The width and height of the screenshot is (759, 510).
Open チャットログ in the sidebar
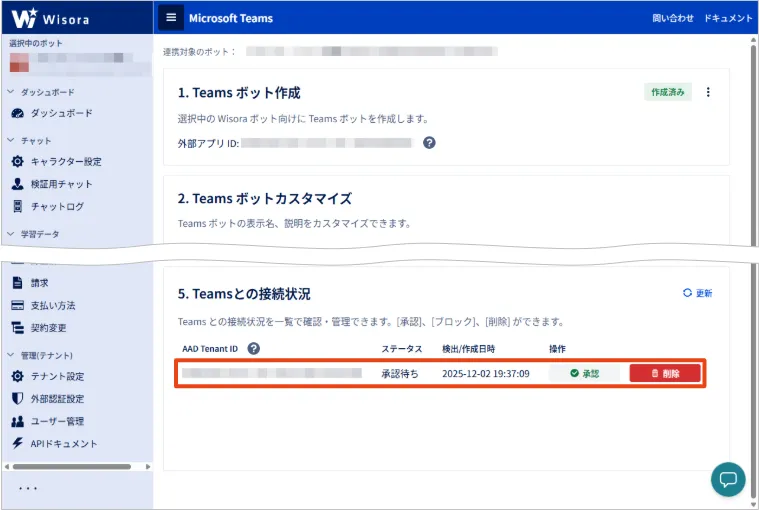(57, 207)
